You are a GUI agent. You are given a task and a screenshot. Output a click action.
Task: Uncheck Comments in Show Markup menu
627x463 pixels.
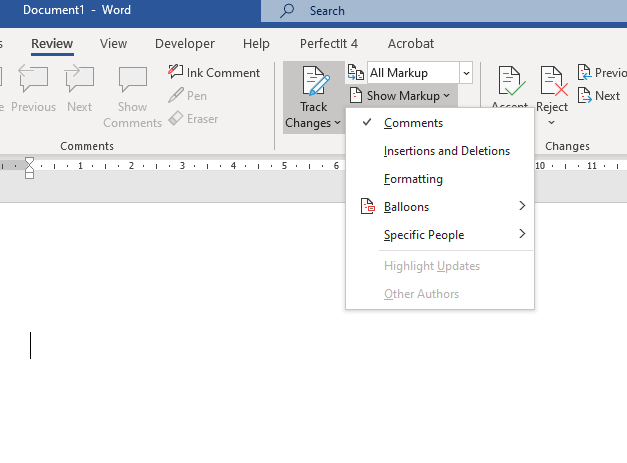(413, 123)
